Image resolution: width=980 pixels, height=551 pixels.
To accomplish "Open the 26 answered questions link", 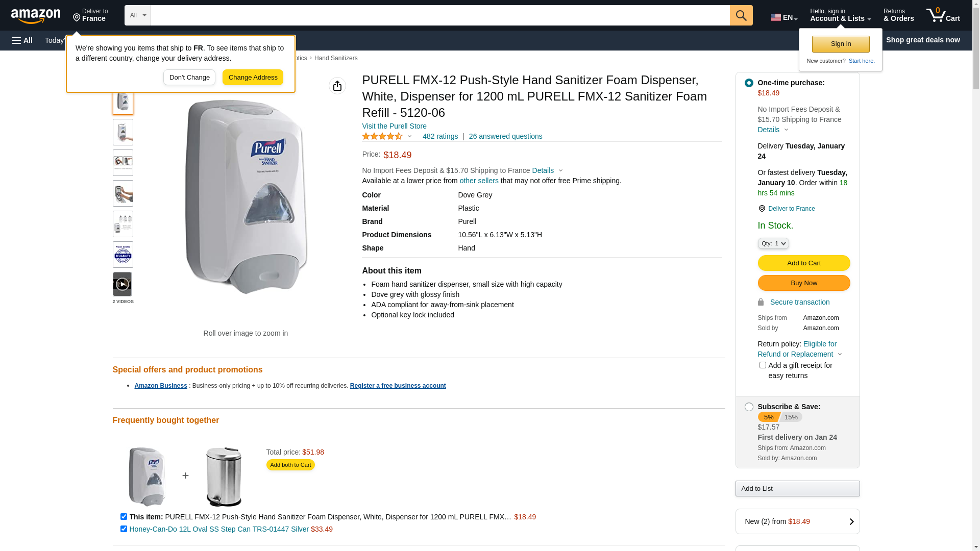I will (505, 136).
